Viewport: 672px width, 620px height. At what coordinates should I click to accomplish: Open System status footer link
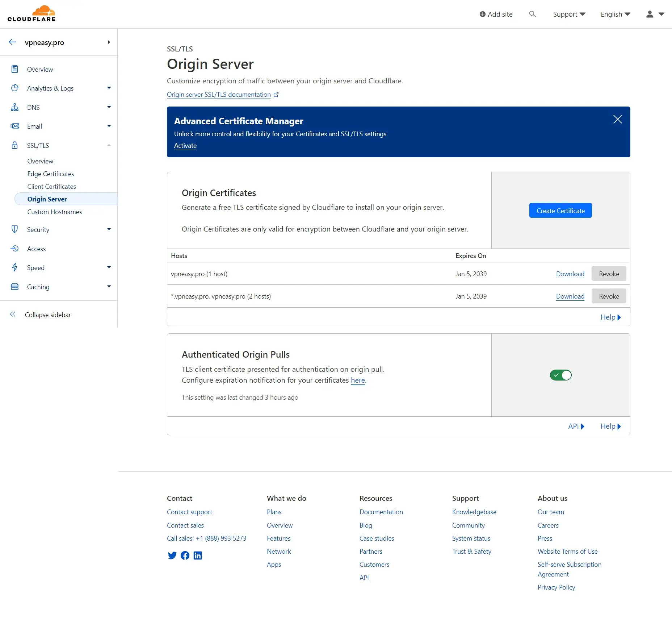[x=471, y=538]
